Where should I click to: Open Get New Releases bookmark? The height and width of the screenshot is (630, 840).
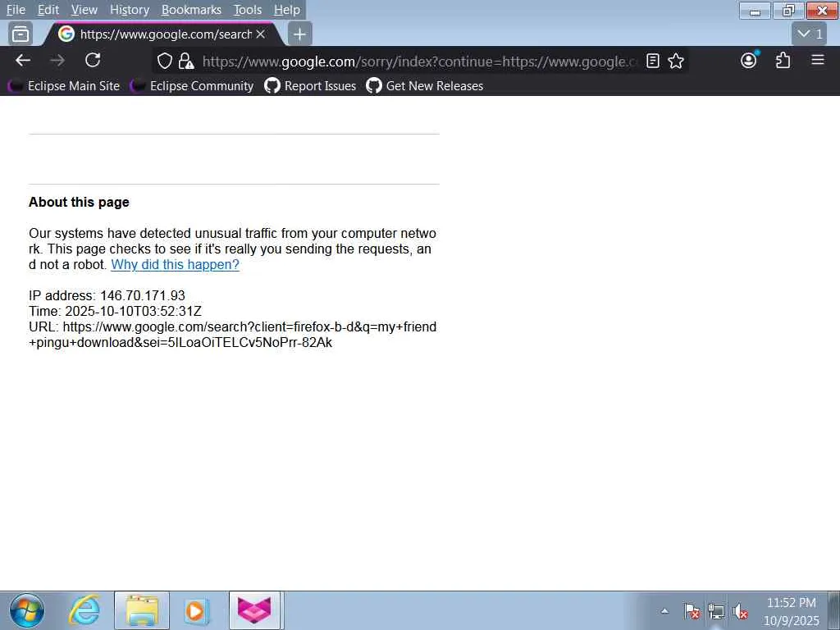click(425, 85)
